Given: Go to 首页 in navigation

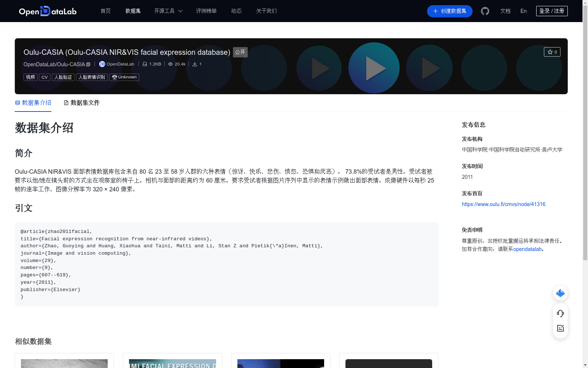Looking at the screenshot, I should click(106, 11).
